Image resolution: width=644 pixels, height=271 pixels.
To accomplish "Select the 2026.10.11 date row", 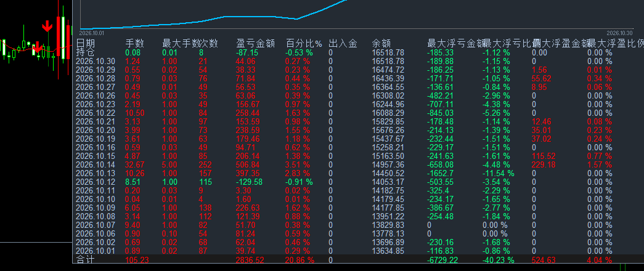I will pos(96,190).
